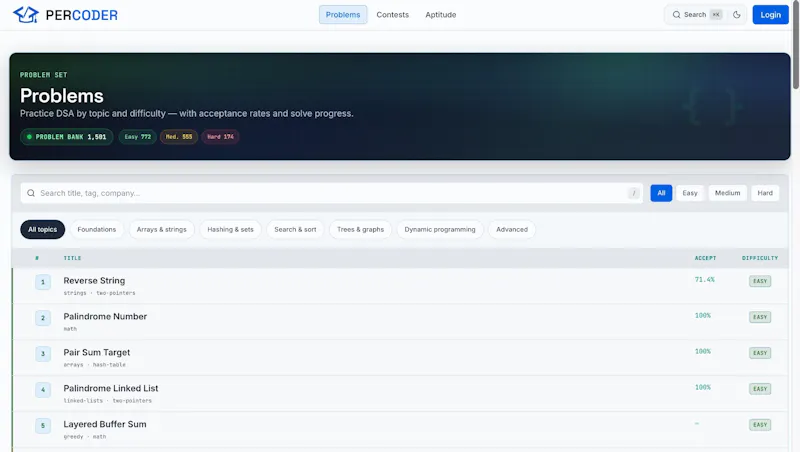Viewport: 800px width, 452px height.
Task: Click the PERCODER brand name text
Action: tap(82, 15)
